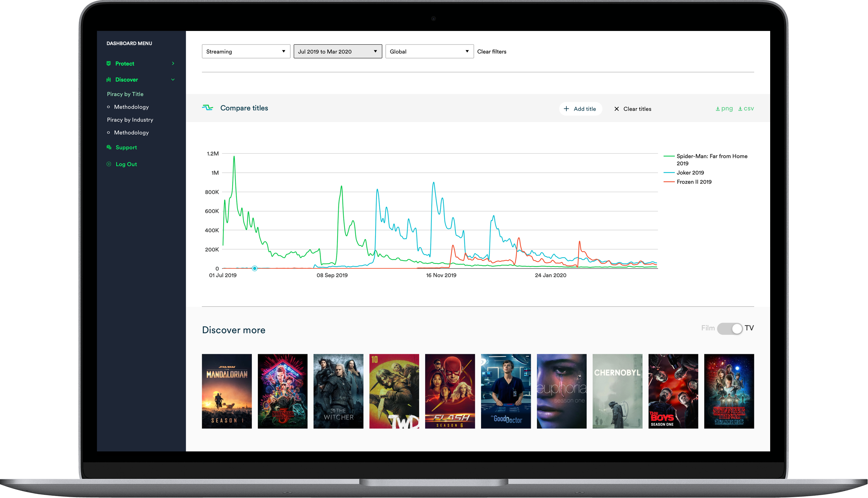This screenshot has width=868, height=498.
Task: Click Add title button
Action: pos(580,109)
